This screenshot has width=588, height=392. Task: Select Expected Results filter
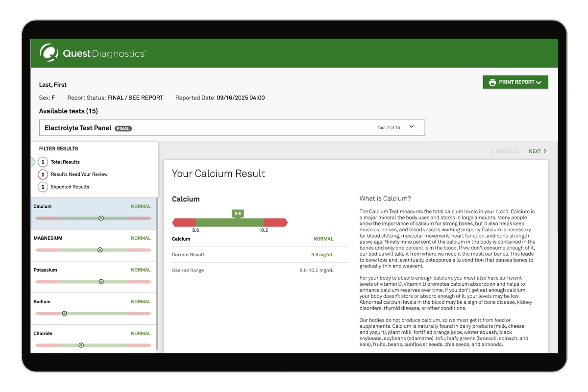point(43,187)
